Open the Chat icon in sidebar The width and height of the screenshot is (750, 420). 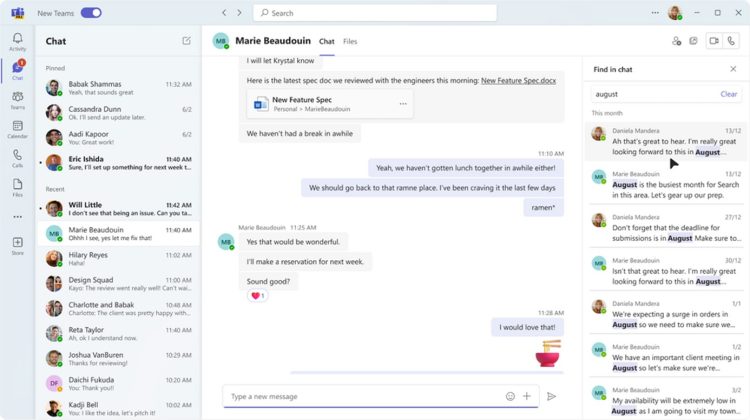pyautogui.click(x=18, y=70)
